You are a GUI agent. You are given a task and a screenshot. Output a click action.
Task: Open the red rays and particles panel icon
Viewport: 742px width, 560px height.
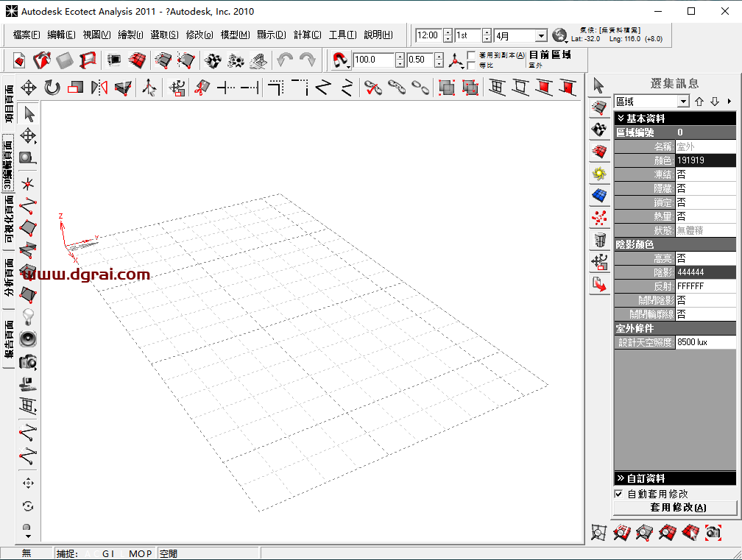click(x=599, y=218)
